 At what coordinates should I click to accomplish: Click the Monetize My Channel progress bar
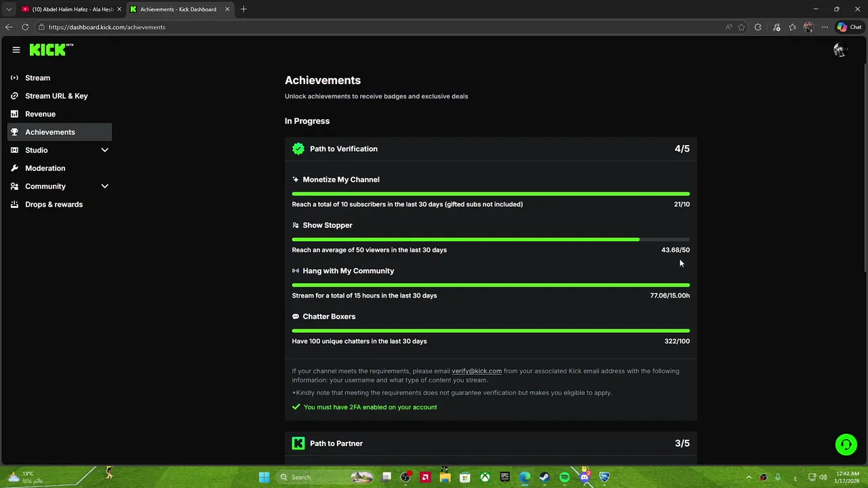(491, 194)
